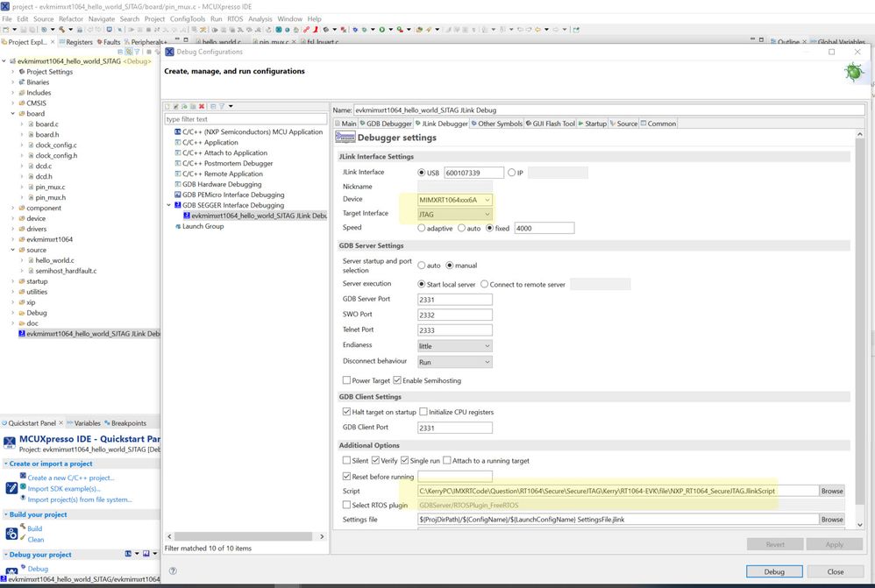Open the RTOS menu
The width and height of the screenshot is (875, 588).
[x=235, y=18]
